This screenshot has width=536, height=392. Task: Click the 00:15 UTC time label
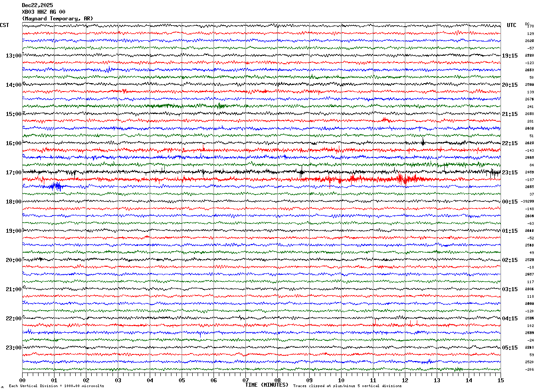pyautogui.click(x=510, y=202)
